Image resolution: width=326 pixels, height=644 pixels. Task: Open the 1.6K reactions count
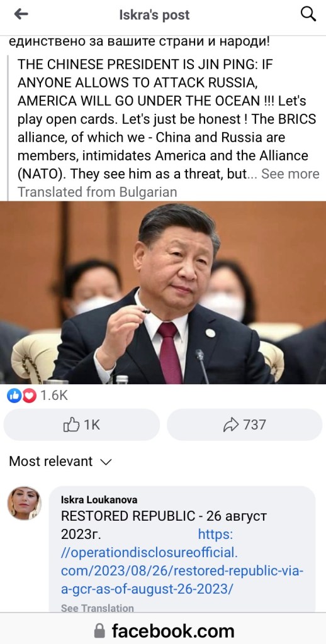54,396
